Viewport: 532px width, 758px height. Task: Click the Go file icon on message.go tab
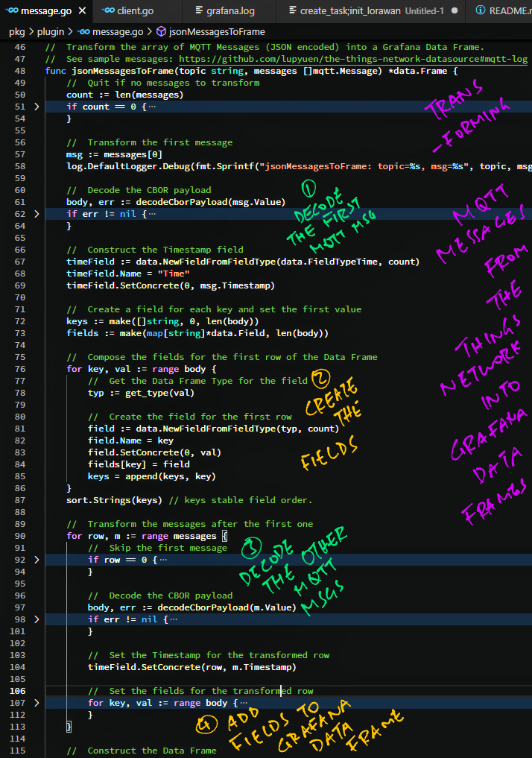click(x=11, y=11)
